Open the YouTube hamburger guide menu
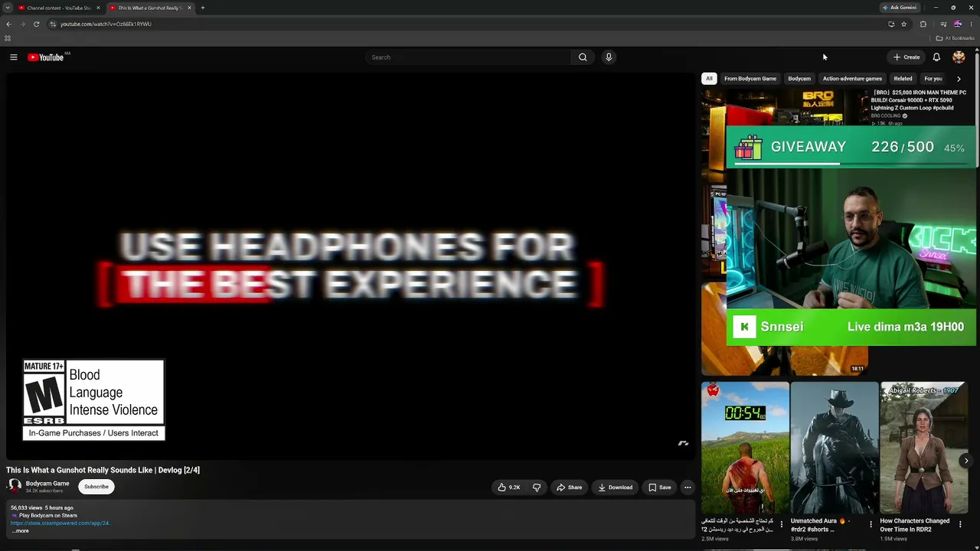The height and width of the screenshot is (551, 980). coord(13,57)
